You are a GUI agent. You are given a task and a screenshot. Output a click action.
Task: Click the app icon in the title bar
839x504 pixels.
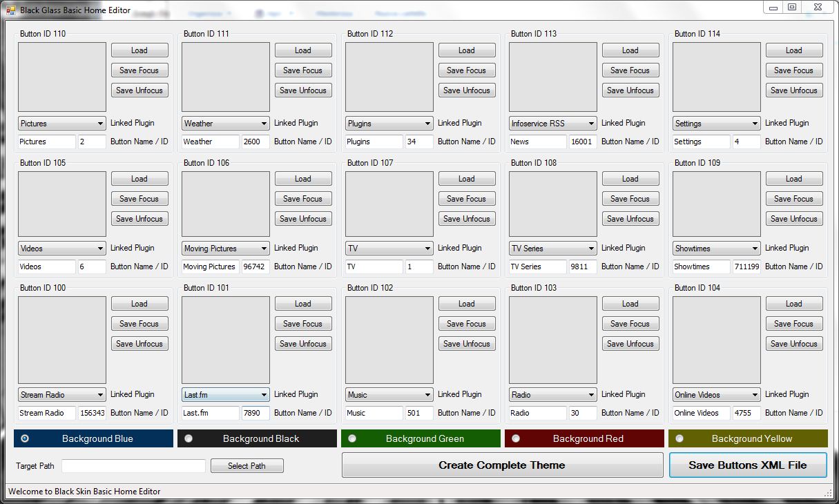point(11,10)
